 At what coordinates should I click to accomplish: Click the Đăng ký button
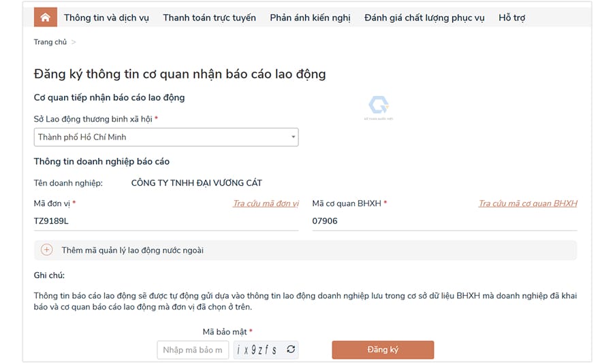coord(383,350)
